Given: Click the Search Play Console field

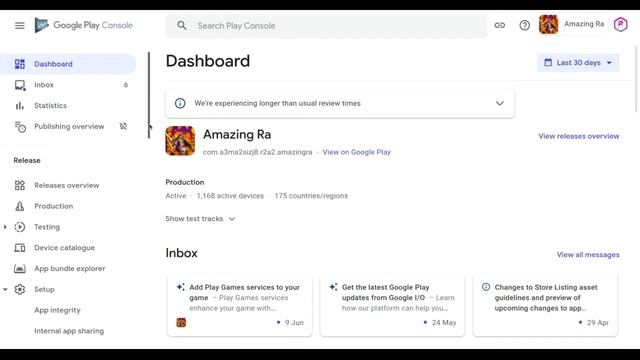Looking at the screenshot, I should pyautogui.click(x=327, y=26).
